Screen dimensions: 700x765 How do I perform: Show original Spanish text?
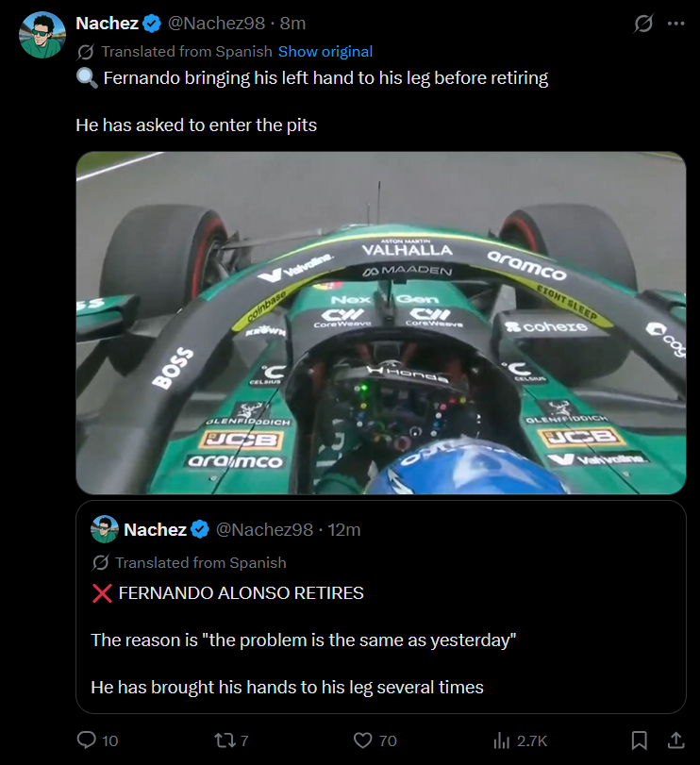pyautogui.click(x=325, y=51)
